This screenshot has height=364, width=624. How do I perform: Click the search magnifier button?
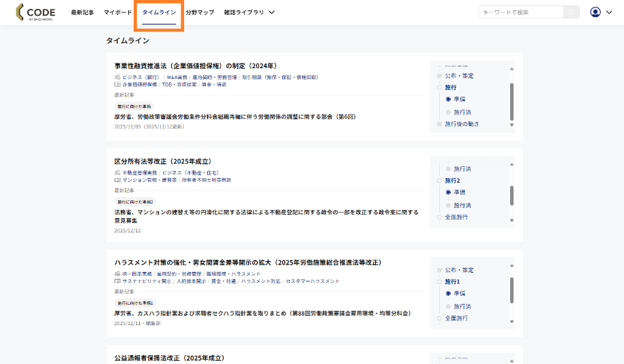coord(571,12)
